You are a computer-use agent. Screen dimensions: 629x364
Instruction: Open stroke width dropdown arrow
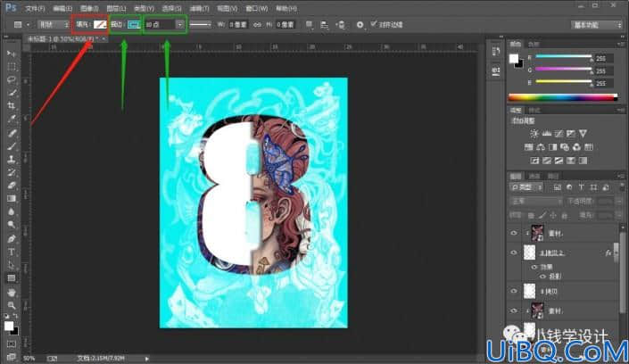[179, 25]
